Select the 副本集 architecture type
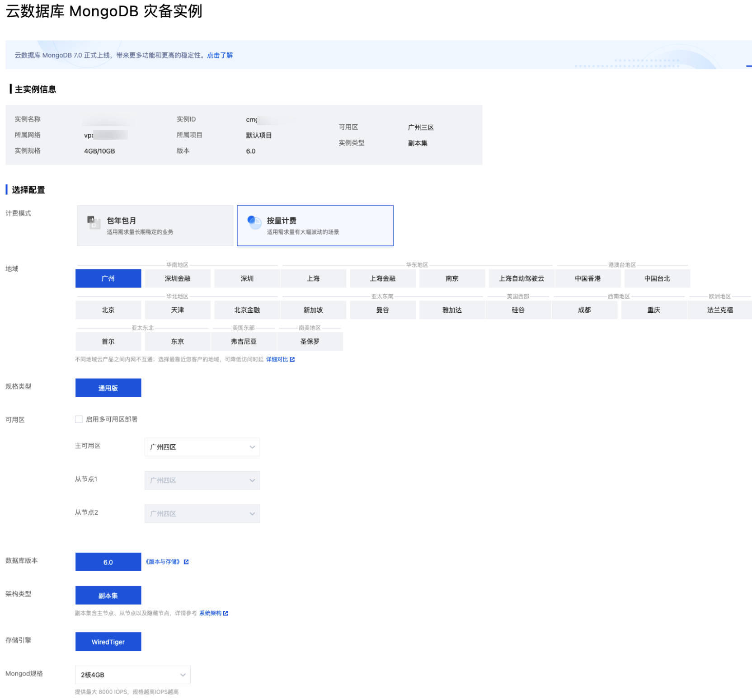This screenshot has width=752, height=700. [108, 595]
